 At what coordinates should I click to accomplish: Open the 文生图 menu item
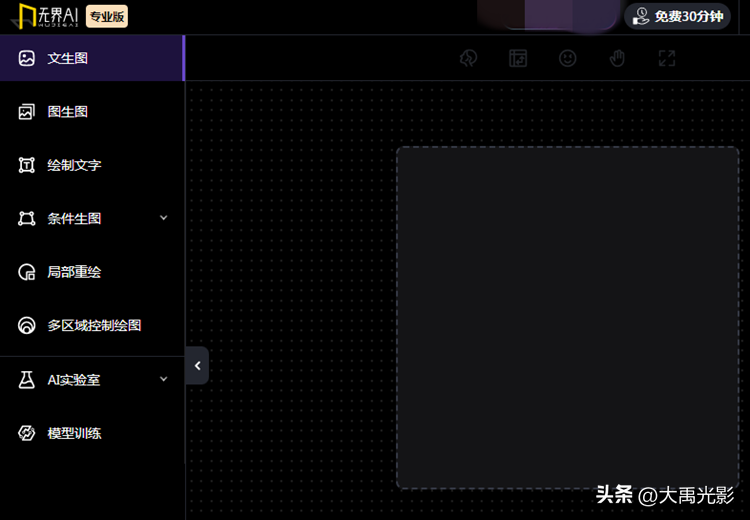tap(92, 58)
